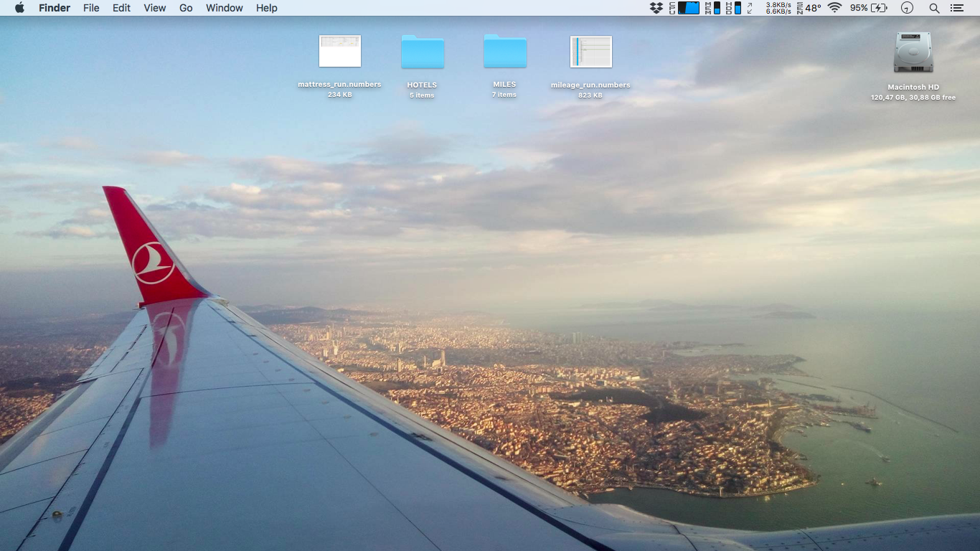Click the clock icon in menu bar

pos(908,8)
